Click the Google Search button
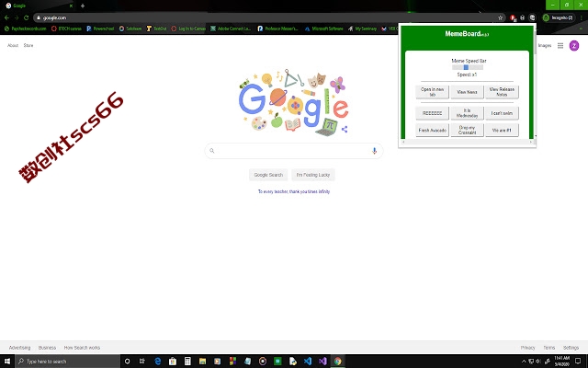This screenshot has width=588, height=368. click(x=268, y=175)
